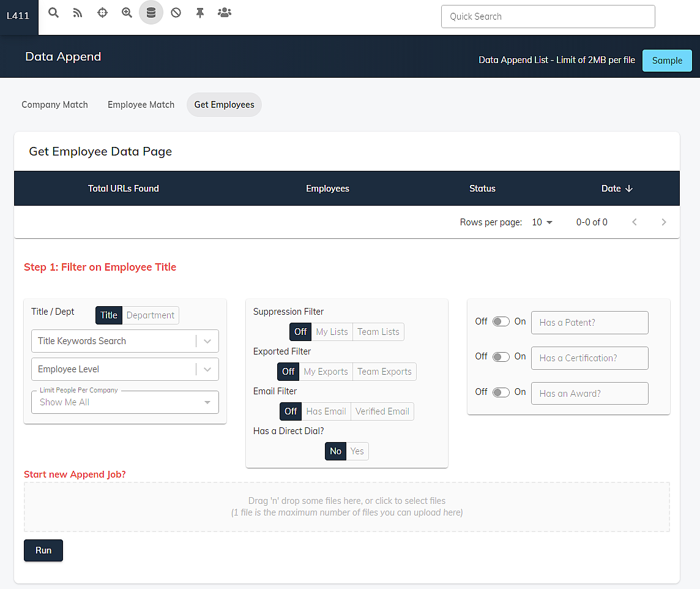
Task: Click the magnifier search icon in top toolbar
Action: point(54,12)
